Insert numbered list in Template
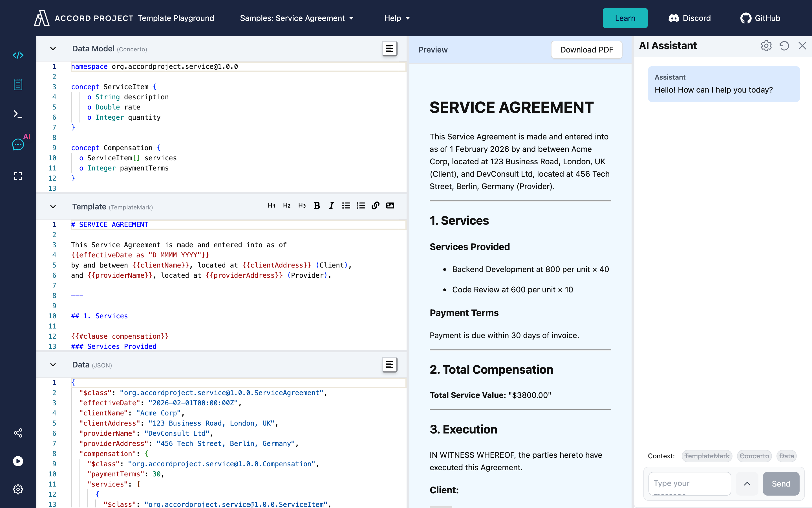The width and height of the screenshot is (812, 508). [361, 206]
